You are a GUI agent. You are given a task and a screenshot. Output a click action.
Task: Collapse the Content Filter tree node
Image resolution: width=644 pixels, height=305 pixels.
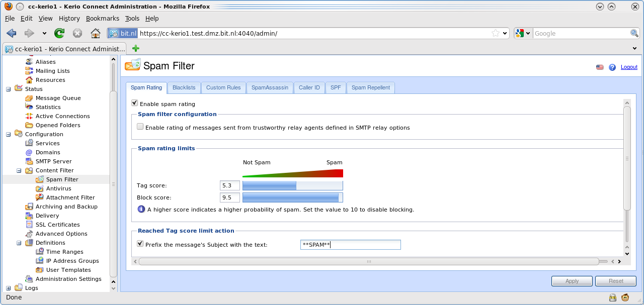coord(19,170)
